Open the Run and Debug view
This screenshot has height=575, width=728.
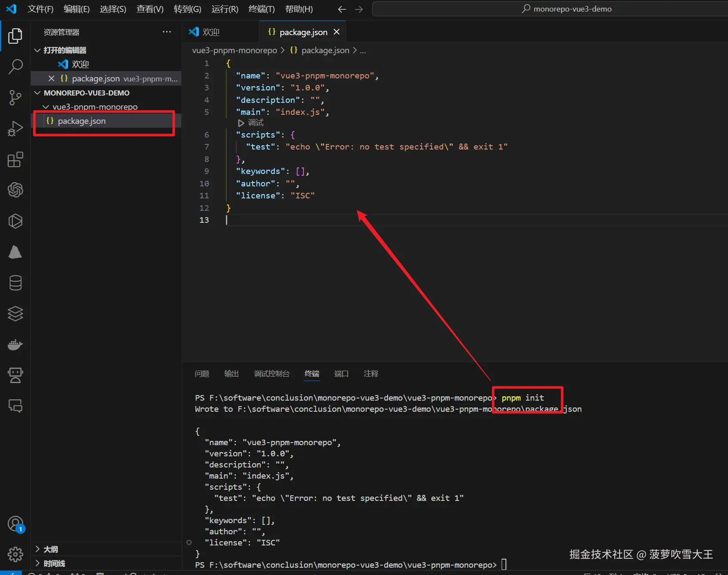click(x=15, y=129)
